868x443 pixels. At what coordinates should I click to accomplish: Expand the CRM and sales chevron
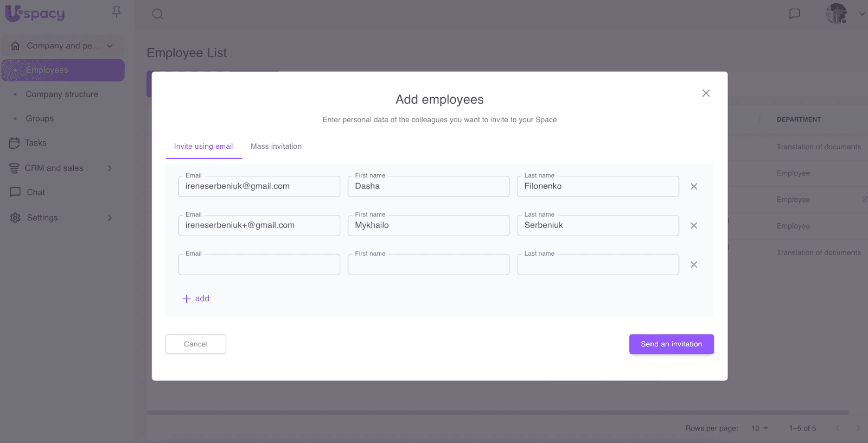pyautogui.click(x=110, y=168)
